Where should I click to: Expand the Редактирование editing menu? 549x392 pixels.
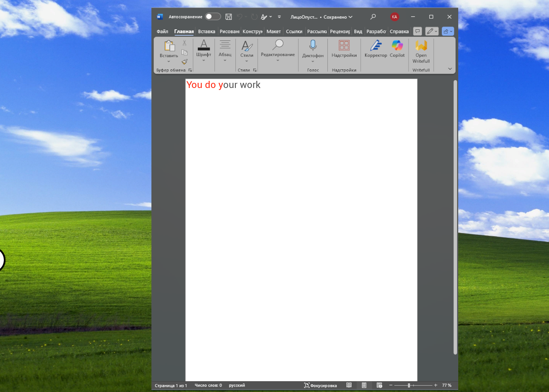[x=278, y=51]
